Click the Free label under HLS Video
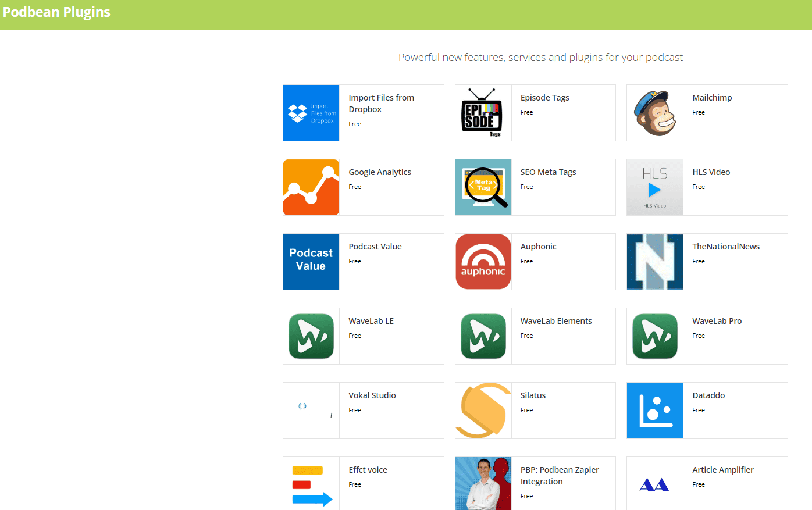Image resolution: width=812 pixels, height=510 pixels. 699,187
